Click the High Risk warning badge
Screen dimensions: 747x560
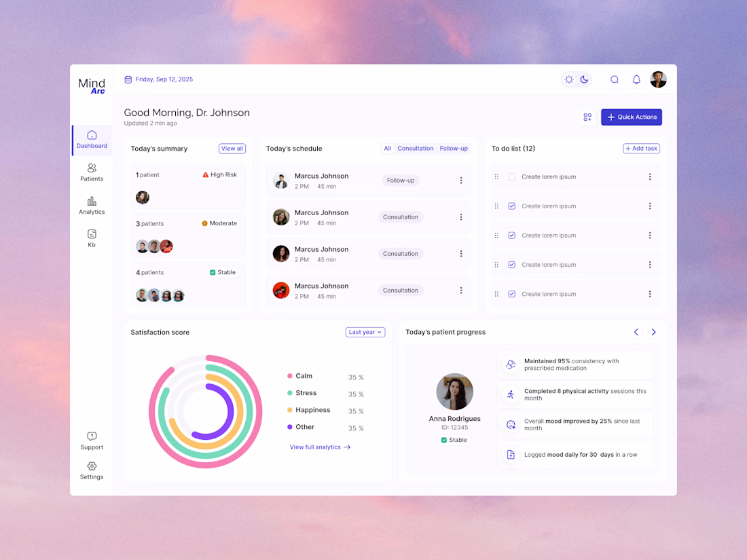click(x=219, y=174)
